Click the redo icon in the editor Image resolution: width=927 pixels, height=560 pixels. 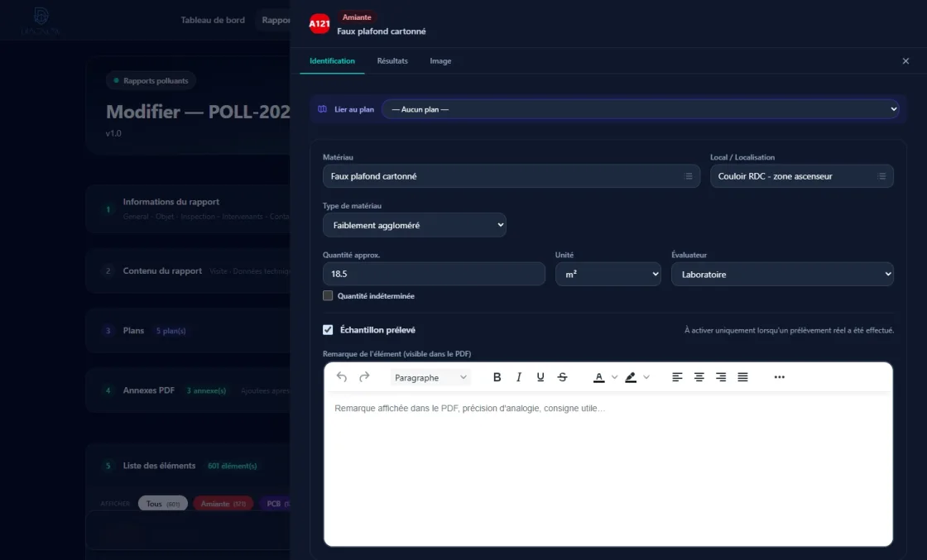(x=364, y=377)
